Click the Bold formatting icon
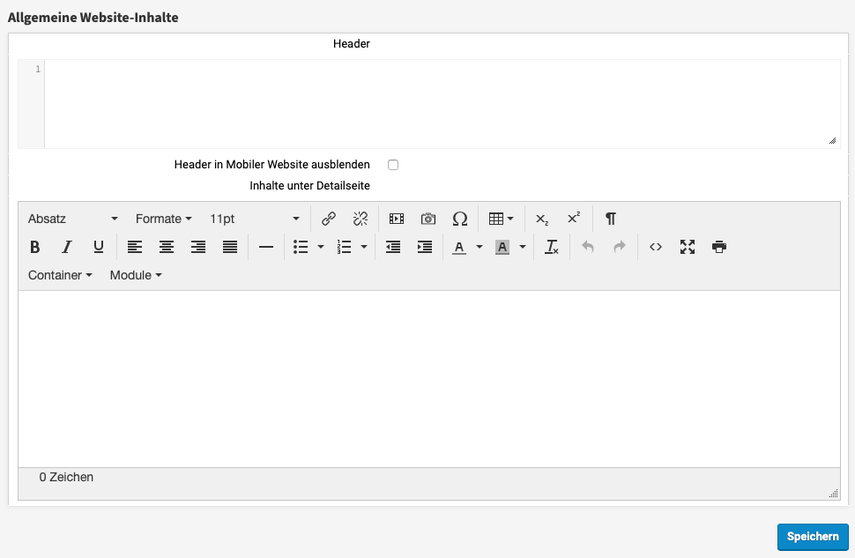 click(x=35, y=247)
